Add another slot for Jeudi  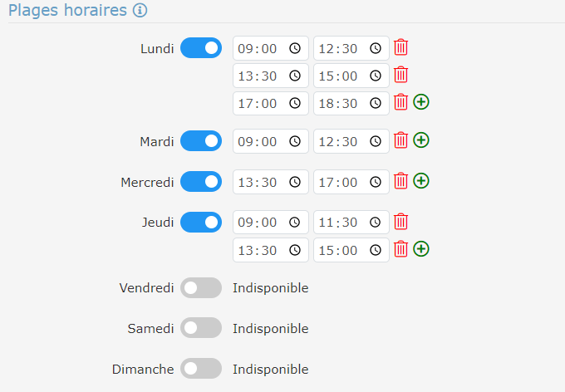tap(421, 248)
